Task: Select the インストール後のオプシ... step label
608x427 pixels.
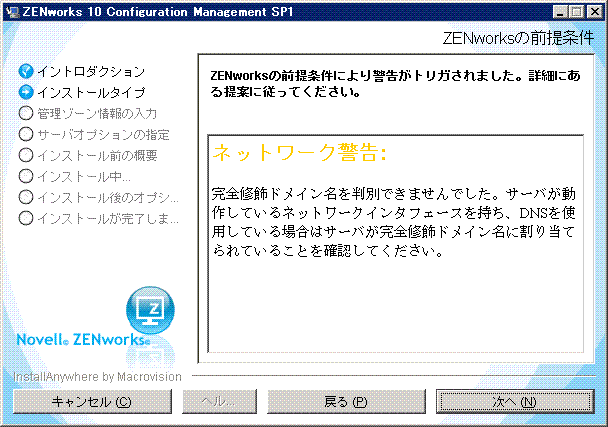Action: click(108, 197)
